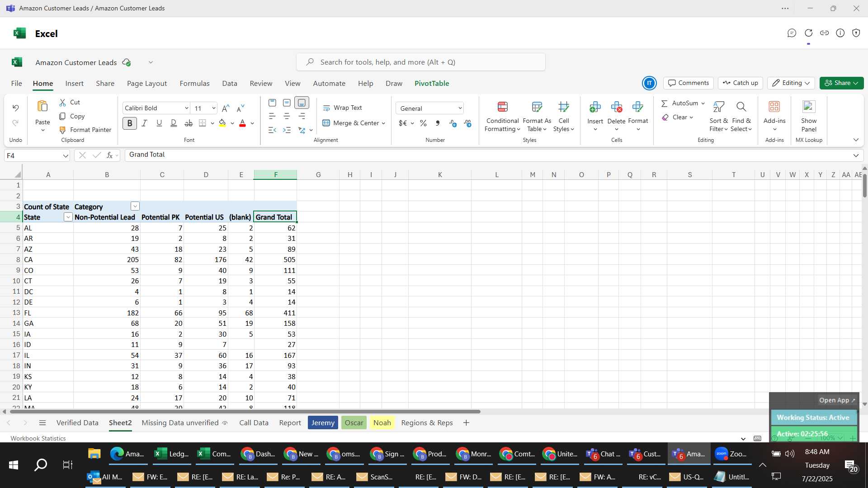The image size is (868, 488).
Task: Click the Undo arrow icon
Action: coord(15,108)
